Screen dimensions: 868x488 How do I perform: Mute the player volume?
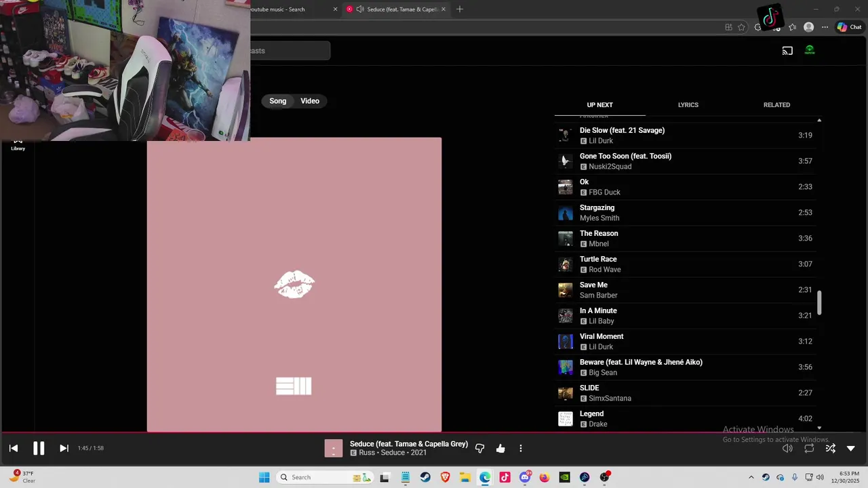coord(787,448)
